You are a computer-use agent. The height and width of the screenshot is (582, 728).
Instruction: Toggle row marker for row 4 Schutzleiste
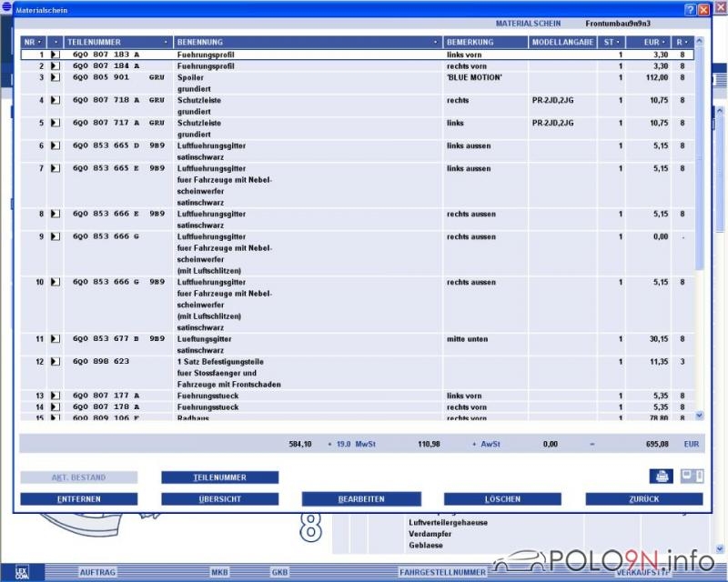click(55, 100)
